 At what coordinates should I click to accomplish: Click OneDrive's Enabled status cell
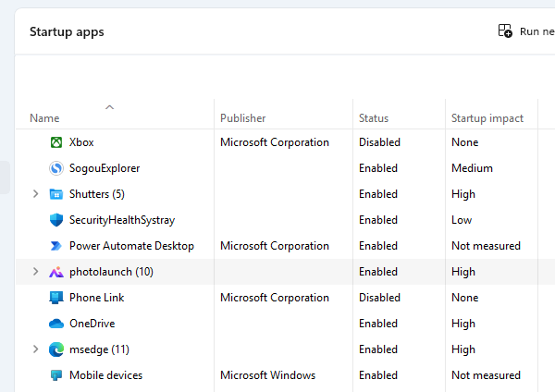click(x=378, y=324)
